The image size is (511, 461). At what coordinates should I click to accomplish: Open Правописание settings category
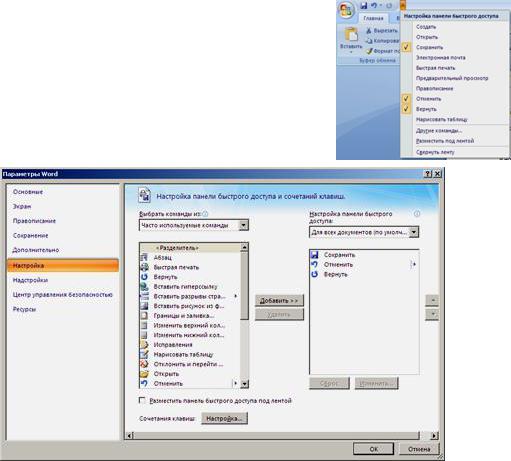tap(34, 221)
